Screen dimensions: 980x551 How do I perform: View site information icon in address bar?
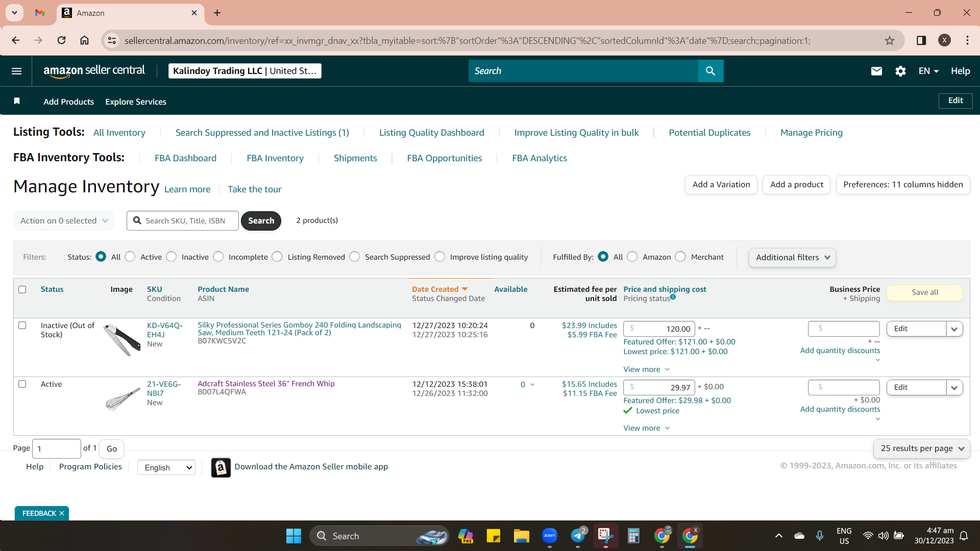coord(112,40)
